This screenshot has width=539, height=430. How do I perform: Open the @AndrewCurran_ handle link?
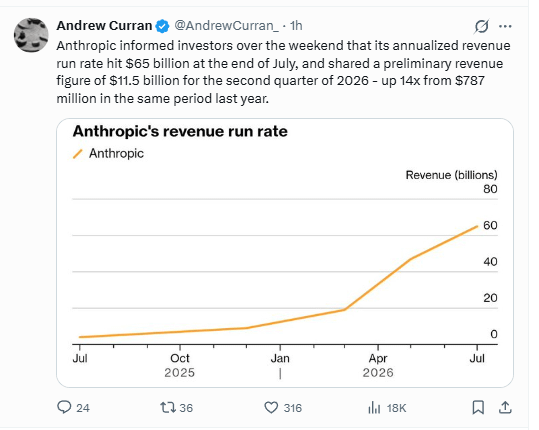pyautogui.click(x=227, y=26)
